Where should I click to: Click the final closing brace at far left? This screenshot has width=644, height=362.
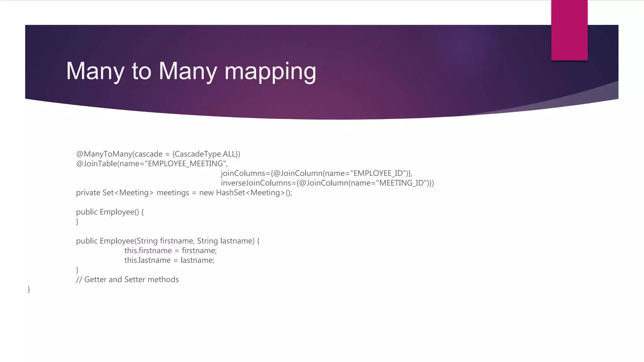pyautogui.click(x=29, y=289)
